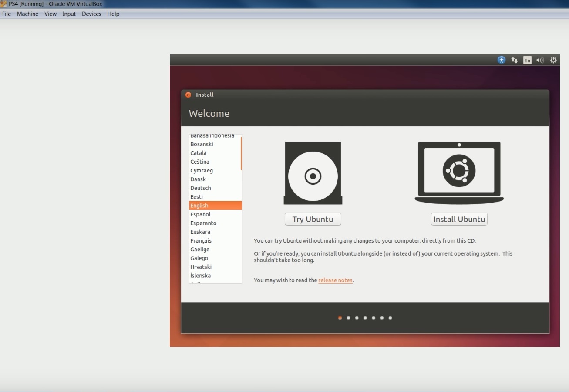Viewport: 569px width, 392px height.
Task: Close the Install window
Action: 188,95
